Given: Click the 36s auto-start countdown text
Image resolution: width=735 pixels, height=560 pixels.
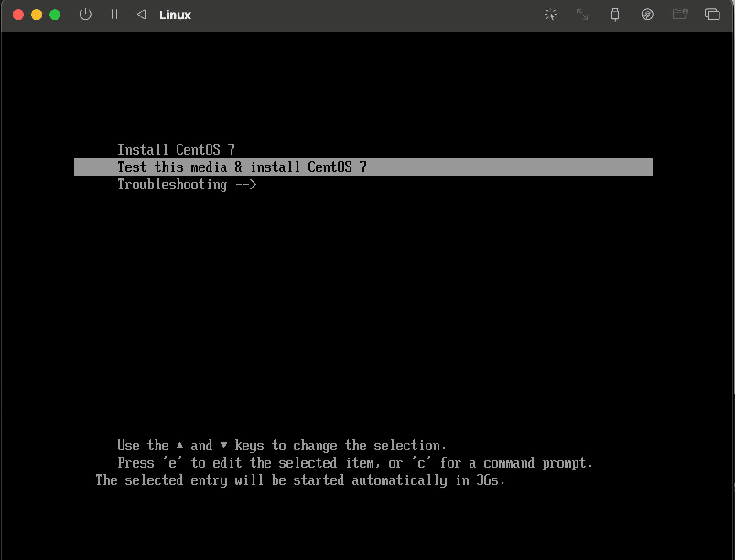Looking at the screenshot, I should coord(488,480).
